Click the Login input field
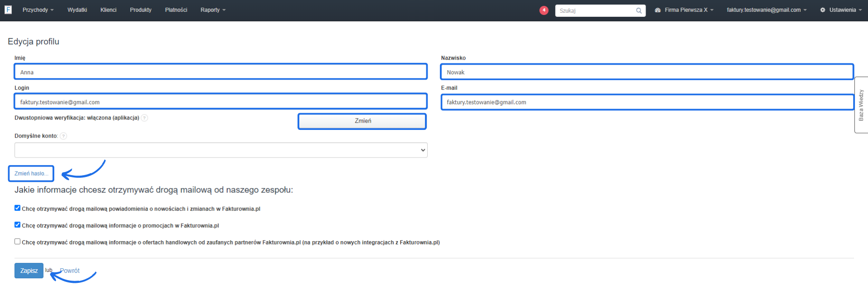The image size is (868, 291). point(221,102)
